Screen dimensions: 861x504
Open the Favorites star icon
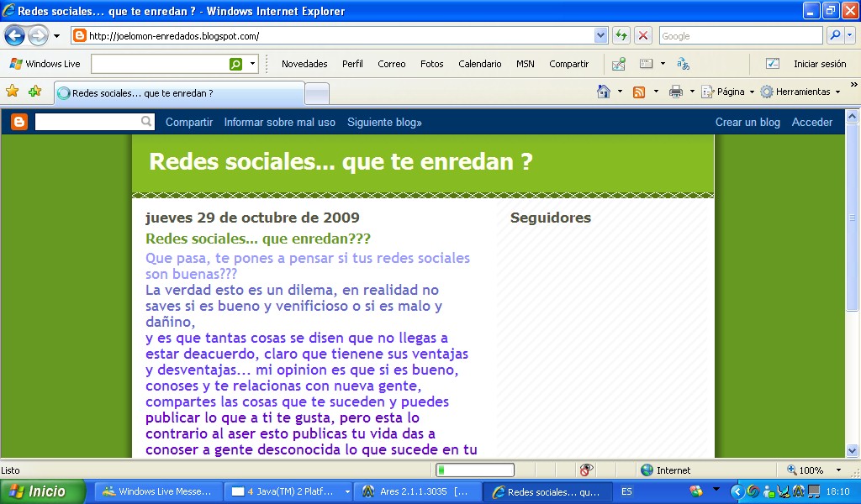[x=13, y=92]
